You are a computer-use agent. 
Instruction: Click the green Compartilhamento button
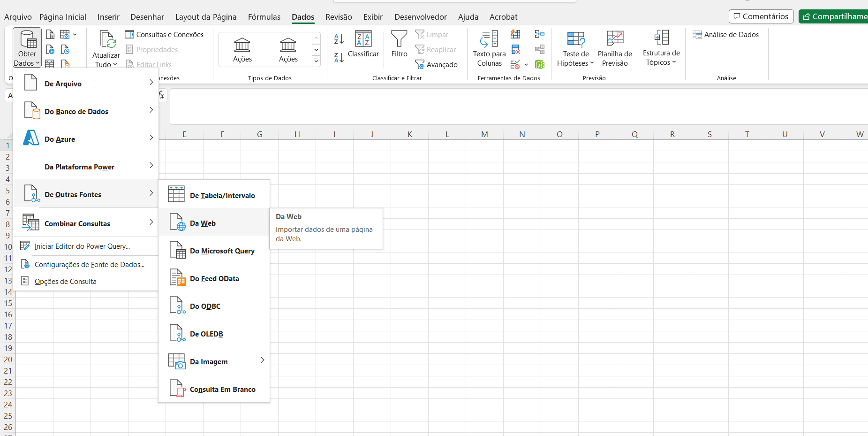coord(833,16)
